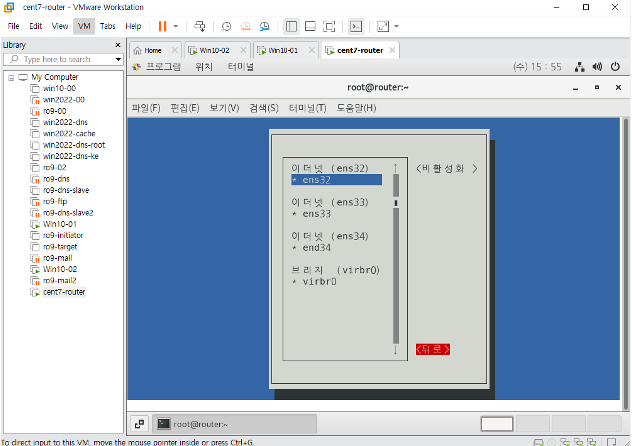Click the 터미널 panel menu item
The width and height of the screenshot is (632, 446).
[x=241, y=67]
